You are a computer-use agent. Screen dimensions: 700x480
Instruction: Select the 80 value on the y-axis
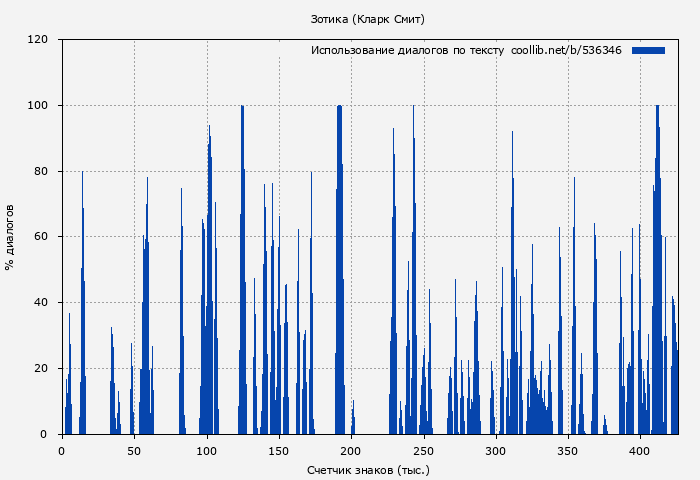click(41, 171)
